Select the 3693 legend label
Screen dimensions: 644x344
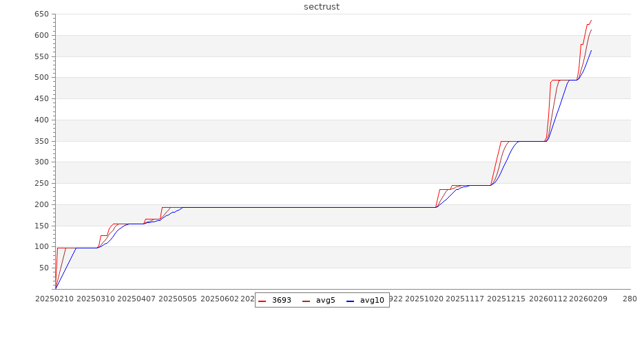coord(281,301)
